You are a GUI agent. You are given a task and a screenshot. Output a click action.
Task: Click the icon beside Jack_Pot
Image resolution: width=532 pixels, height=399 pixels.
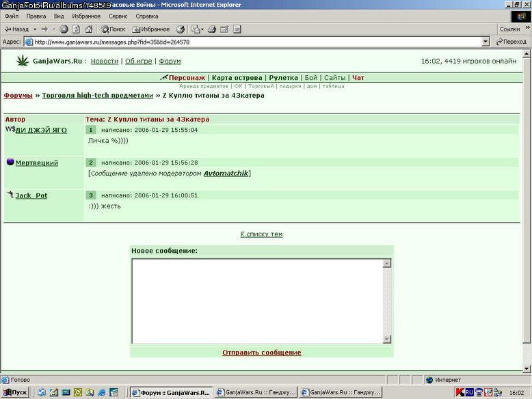10,194
